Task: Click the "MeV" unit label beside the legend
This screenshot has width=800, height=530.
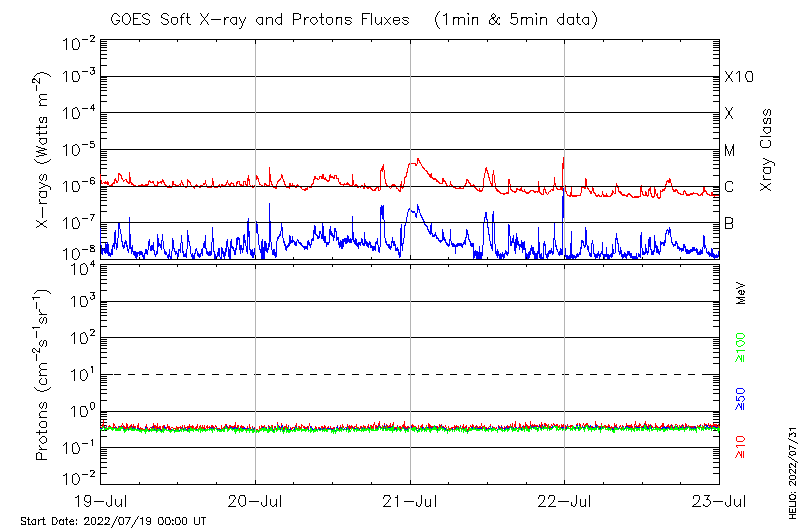Action: point(741,293)
